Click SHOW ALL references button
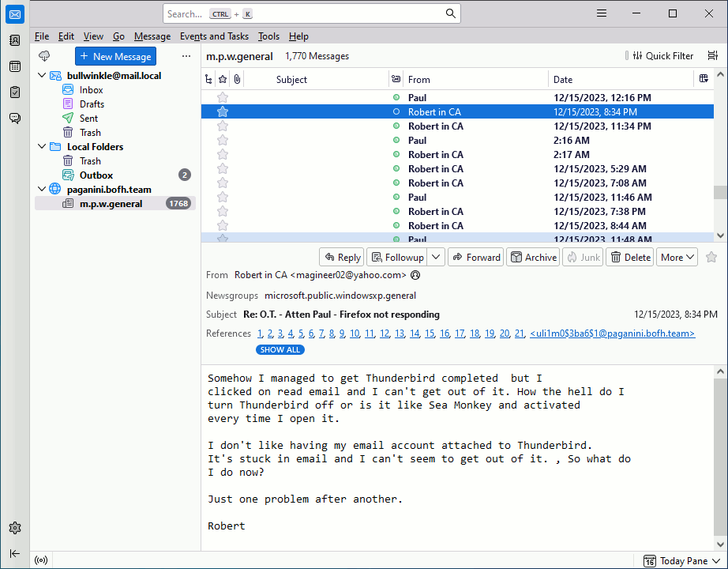 [x=280, y=349]
